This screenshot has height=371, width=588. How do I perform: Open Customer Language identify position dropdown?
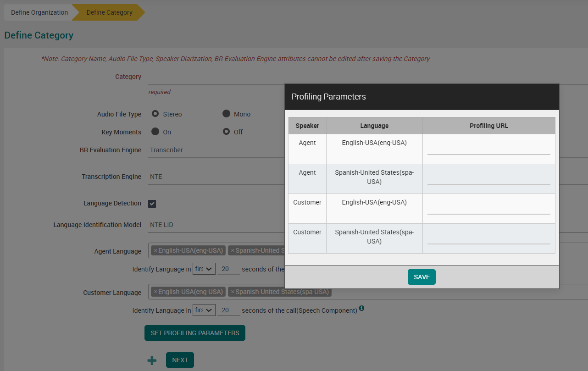[x=204, y=310]
